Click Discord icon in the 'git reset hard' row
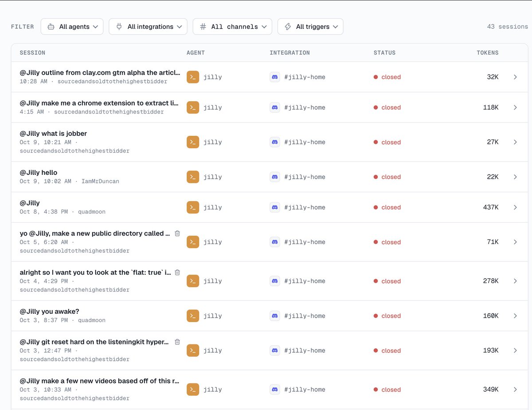Image resolution: width=532 pixels, height=410 pixels. [275, 351]
